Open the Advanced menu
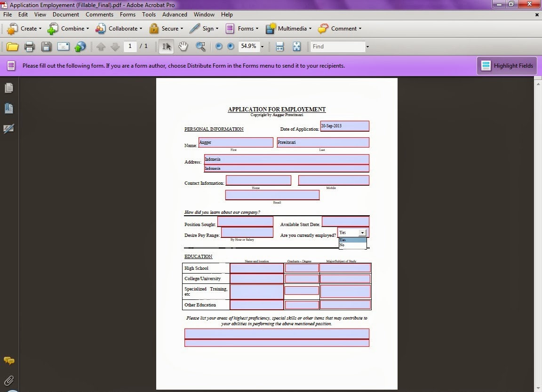This screenshot has width=542, height=392. (175, 15)
